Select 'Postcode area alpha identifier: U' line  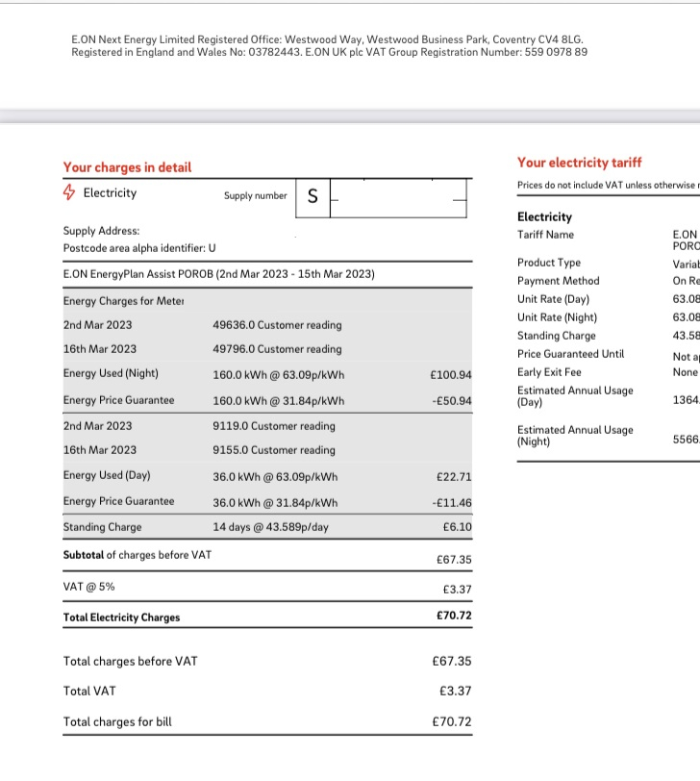[139, 248]
